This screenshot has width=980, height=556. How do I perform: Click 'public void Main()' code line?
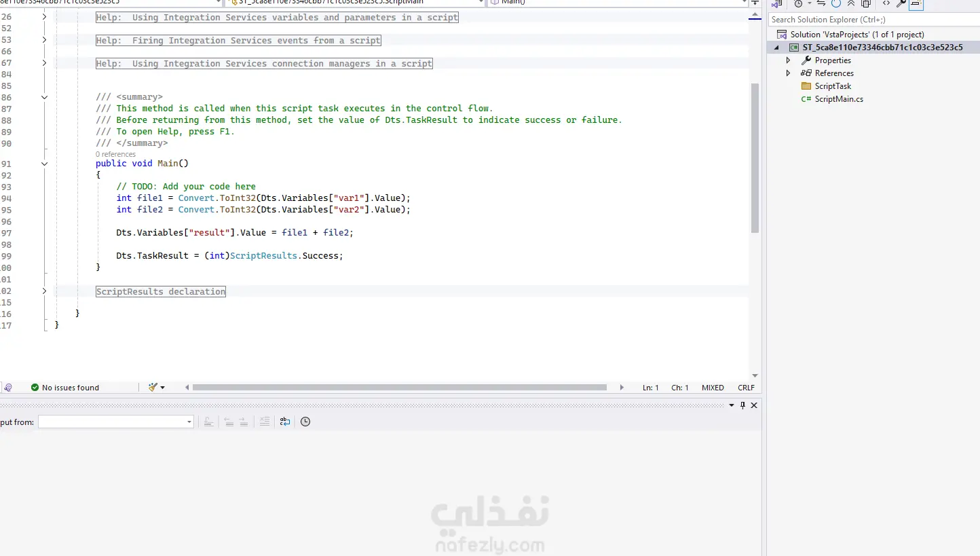[142, 164]
